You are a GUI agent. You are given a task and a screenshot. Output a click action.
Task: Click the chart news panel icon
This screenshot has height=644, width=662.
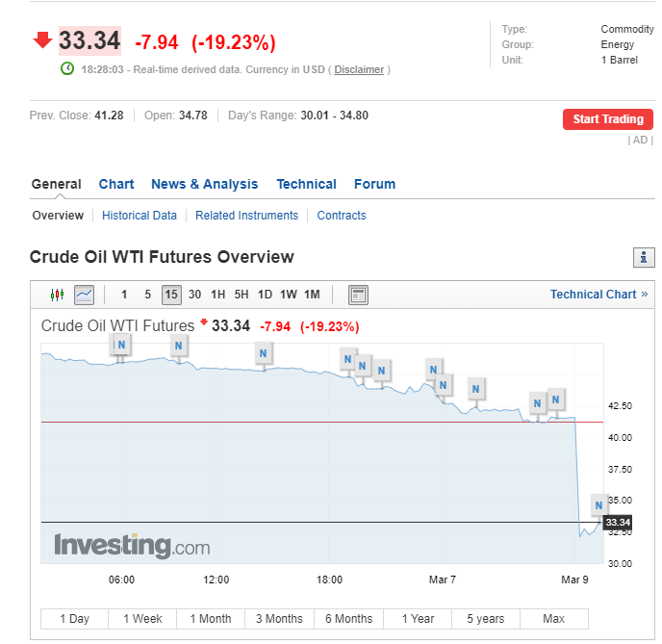(x=358, y=295)
